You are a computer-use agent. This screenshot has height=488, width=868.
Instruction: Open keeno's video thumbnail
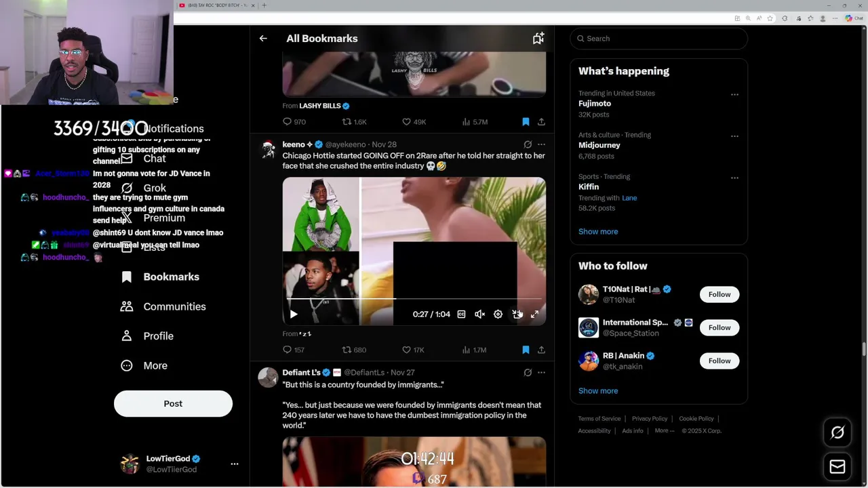pos(414,251)
